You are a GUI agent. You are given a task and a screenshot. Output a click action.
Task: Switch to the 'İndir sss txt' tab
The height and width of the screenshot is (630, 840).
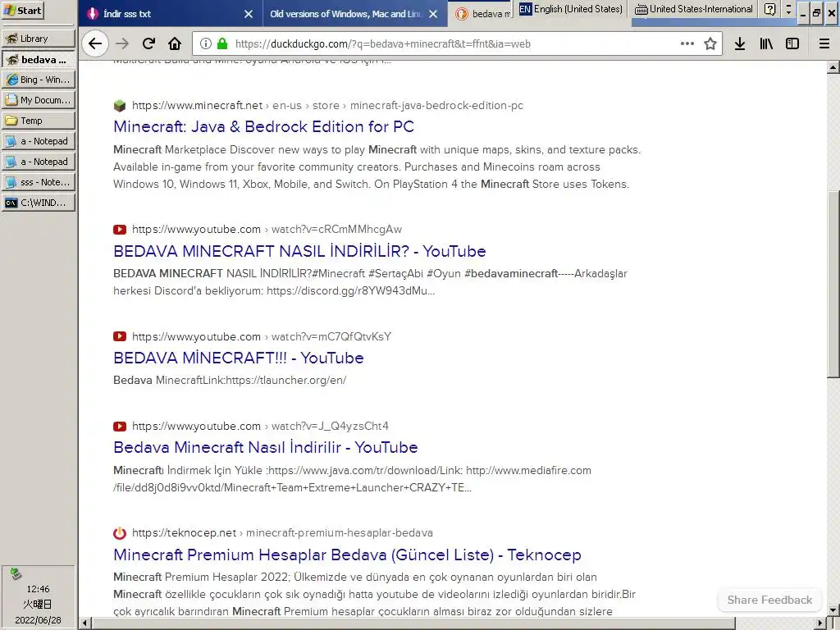click(171, 14)
